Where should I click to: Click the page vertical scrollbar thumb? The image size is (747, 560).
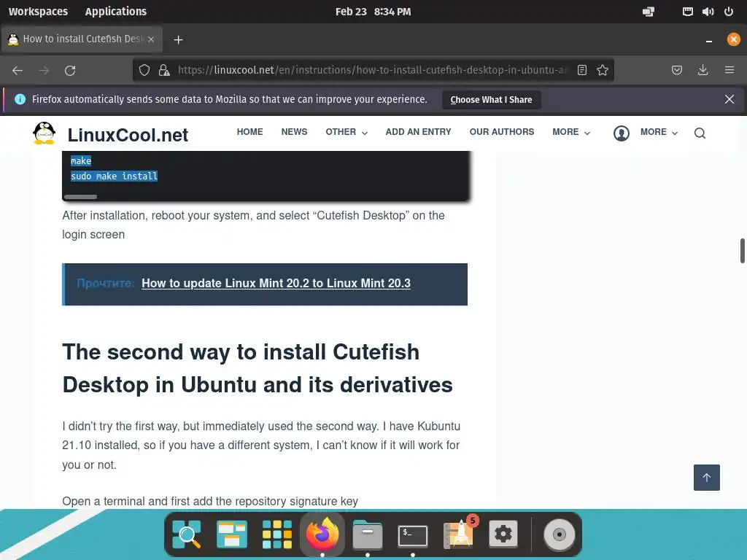pyautogui.click(x=742, y=251)
